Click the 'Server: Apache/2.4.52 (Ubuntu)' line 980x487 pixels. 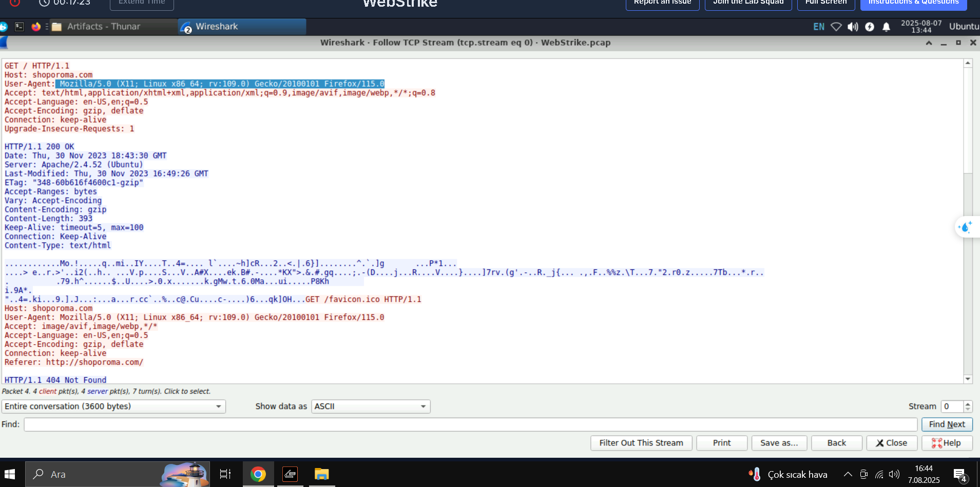point(74,165)
